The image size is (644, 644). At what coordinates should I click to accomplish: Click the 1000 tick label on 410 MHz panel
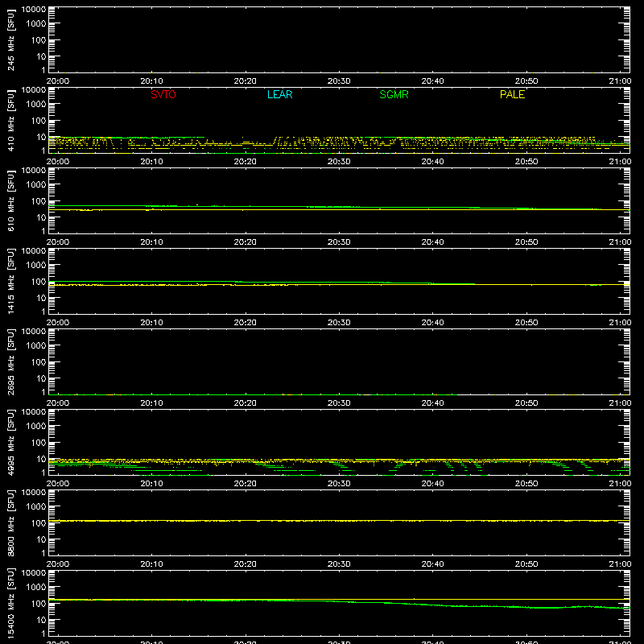tap(36, 105)
